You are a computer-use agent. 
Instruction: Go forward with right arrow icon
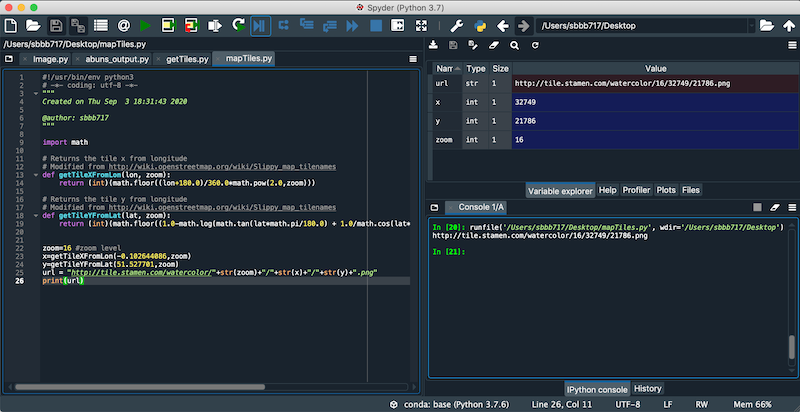(x=523, y=25)
